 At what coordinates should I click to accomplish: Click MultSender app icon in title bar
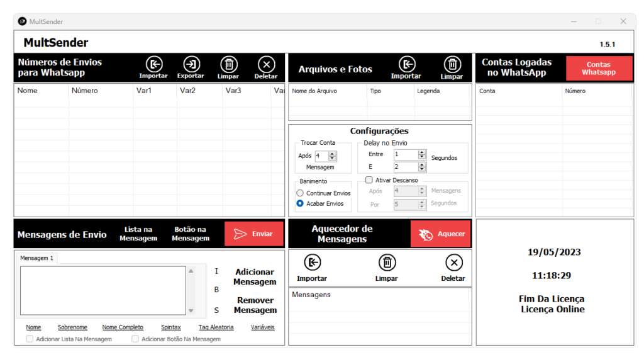click(22, 21)
